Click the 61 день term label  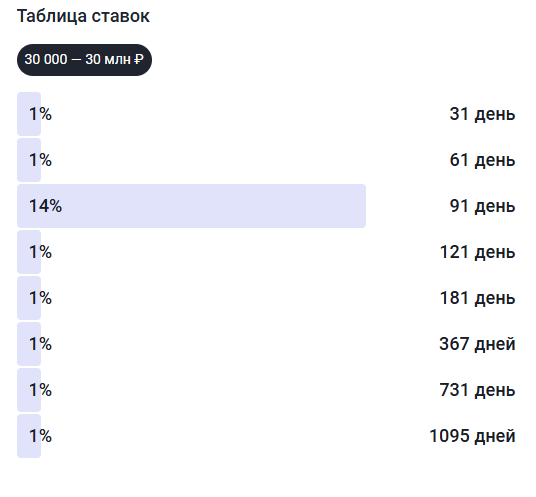[x=482, y=160]
